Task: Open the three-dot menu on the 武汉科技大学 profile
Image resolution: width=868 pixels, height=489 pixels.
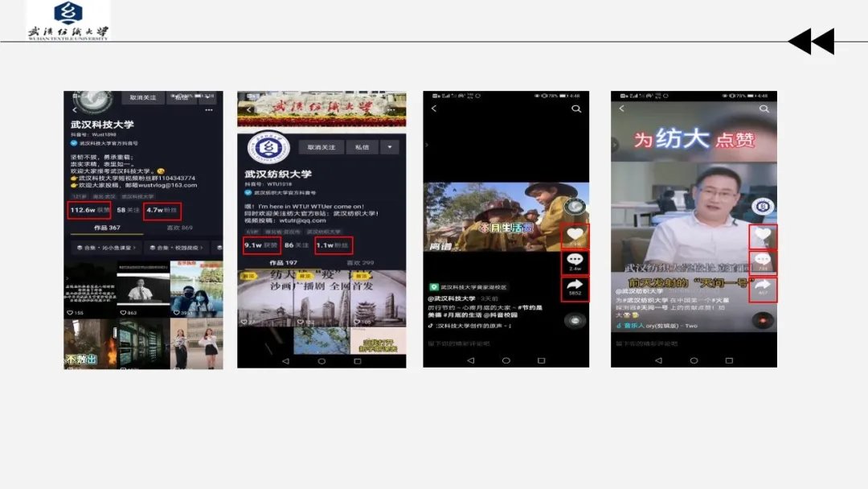Action: (209, 109)
